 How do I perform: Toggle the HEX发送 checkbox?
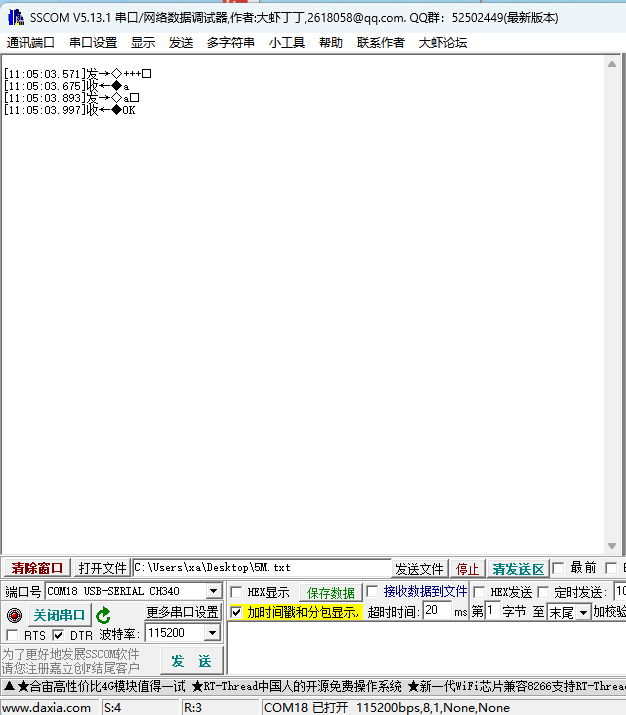[479, 592]
